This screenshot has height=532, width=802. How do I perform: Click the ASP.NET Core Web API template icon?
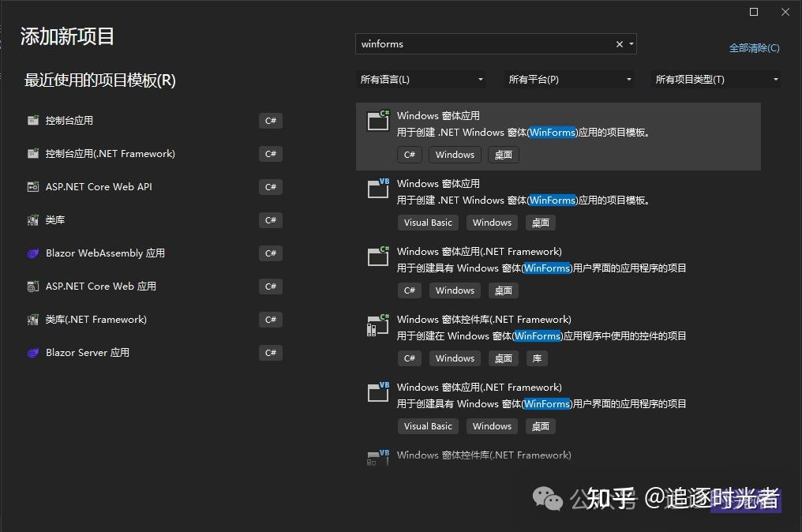(x=32, y=187)
